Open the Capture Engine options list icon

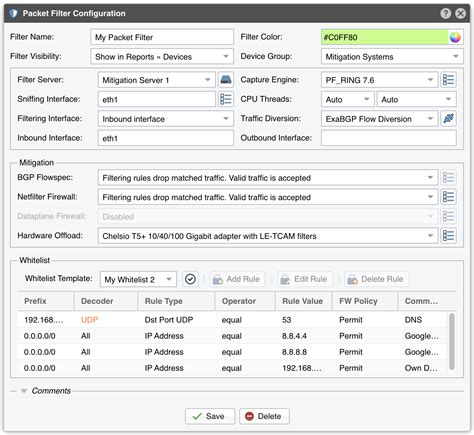pos(448,80)
